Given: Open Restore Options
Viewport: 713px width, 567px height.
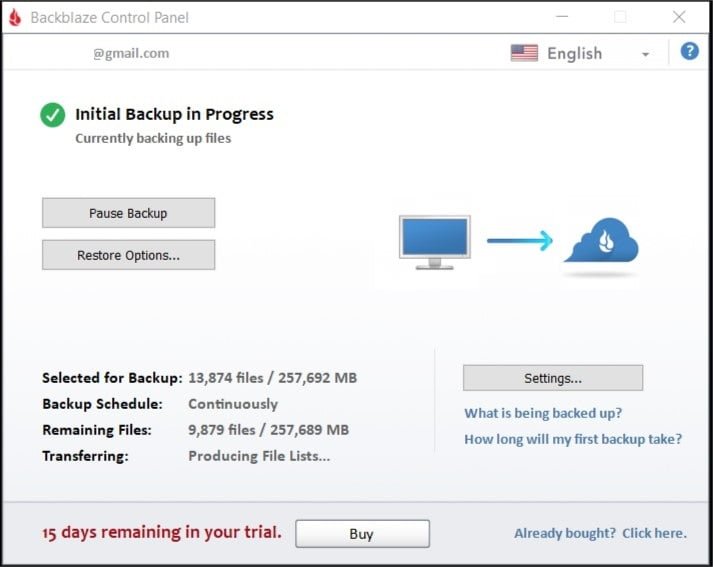Looking at the screenshot, I should click(129, 255).
